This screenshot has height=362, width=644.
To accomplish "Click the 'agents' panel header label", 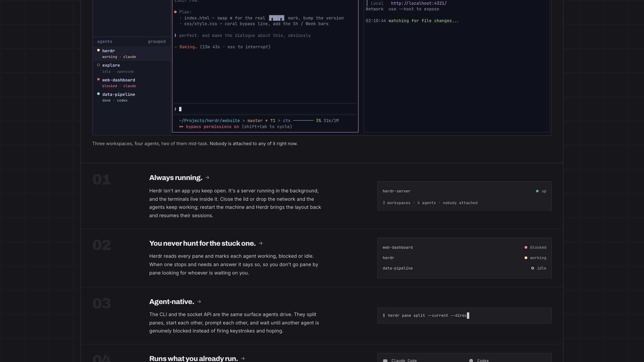I will point(105,42).
